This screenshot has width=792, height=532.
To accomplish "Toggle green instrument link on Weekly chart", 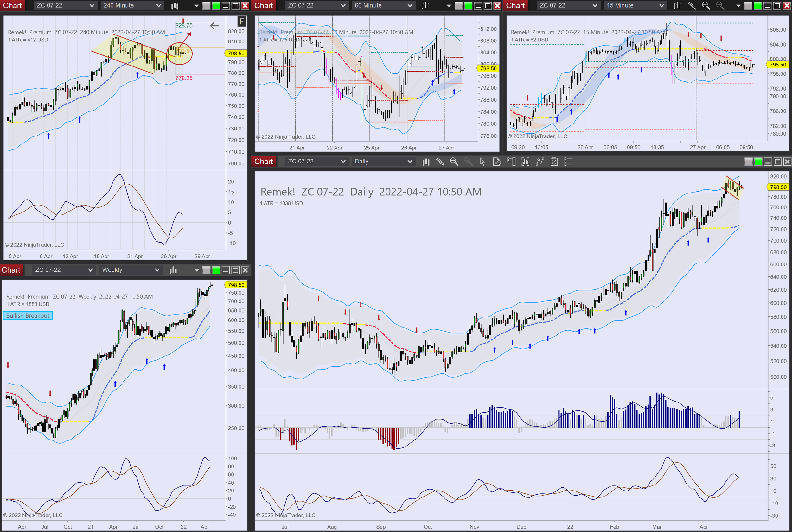I will [216, 270].
